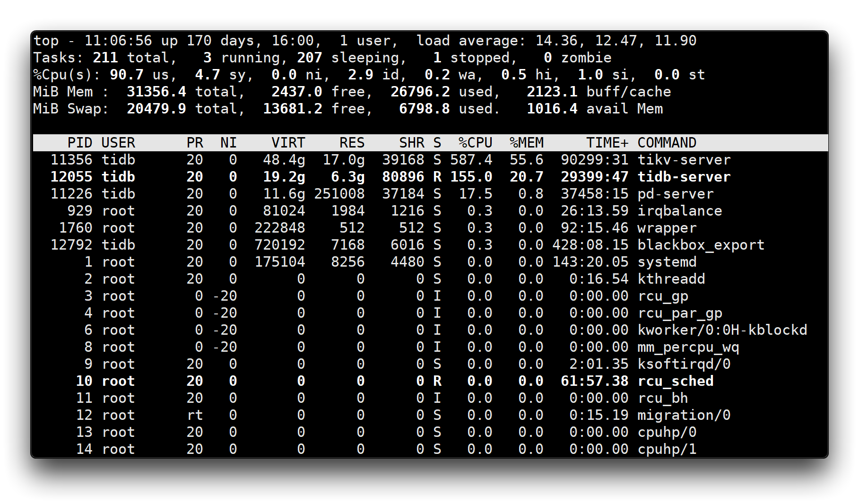
Task: Click the rcu_sched command name
Action: tap(675, 381)
